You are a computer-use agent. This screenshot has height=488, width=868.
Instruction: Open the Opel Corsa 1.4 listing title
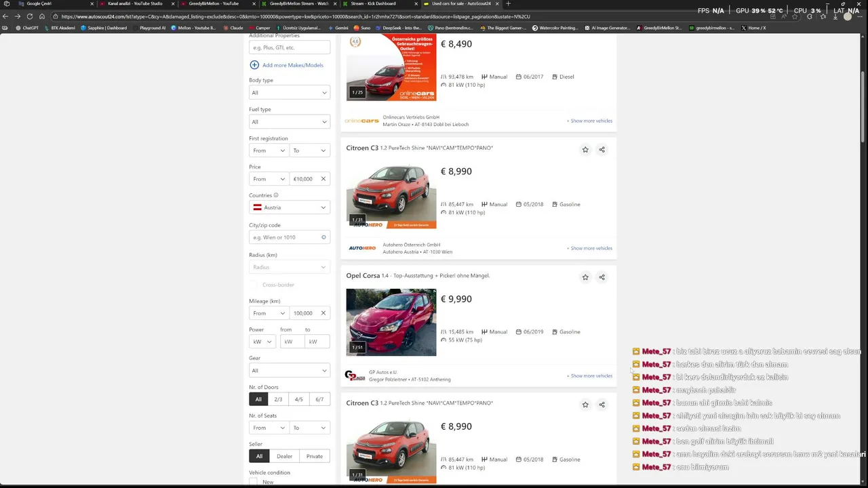tap(418, 276)
